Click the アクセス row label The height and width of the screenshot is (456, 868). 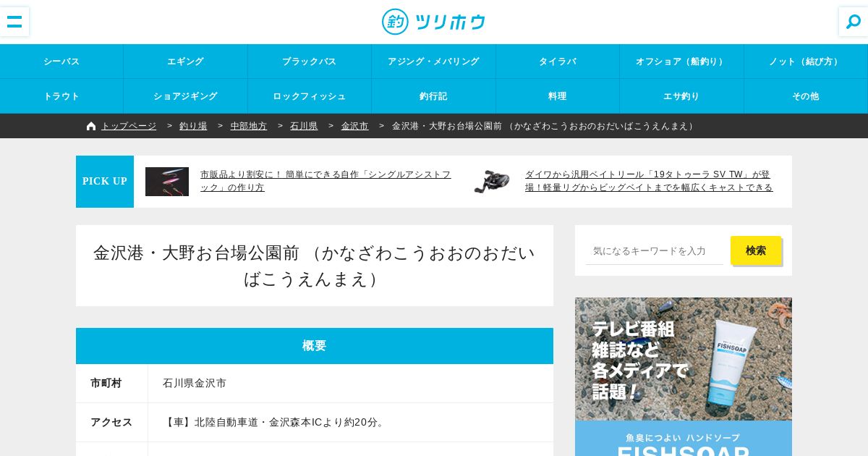point(111,422)
